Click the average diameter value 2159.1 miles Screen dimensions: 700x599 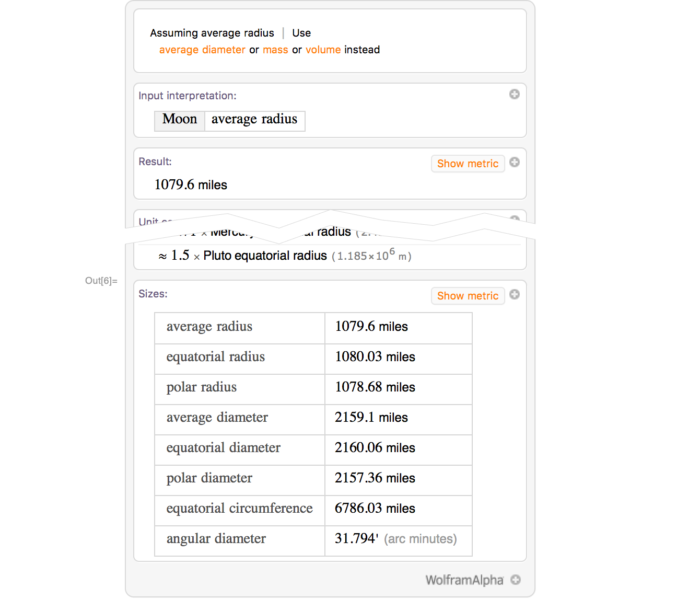(371, 418)
